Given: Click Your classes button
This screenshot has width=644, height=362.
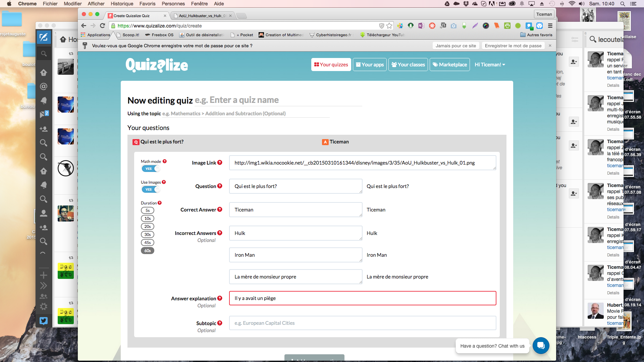Looking at the screenshot, I should coord(408,65).
